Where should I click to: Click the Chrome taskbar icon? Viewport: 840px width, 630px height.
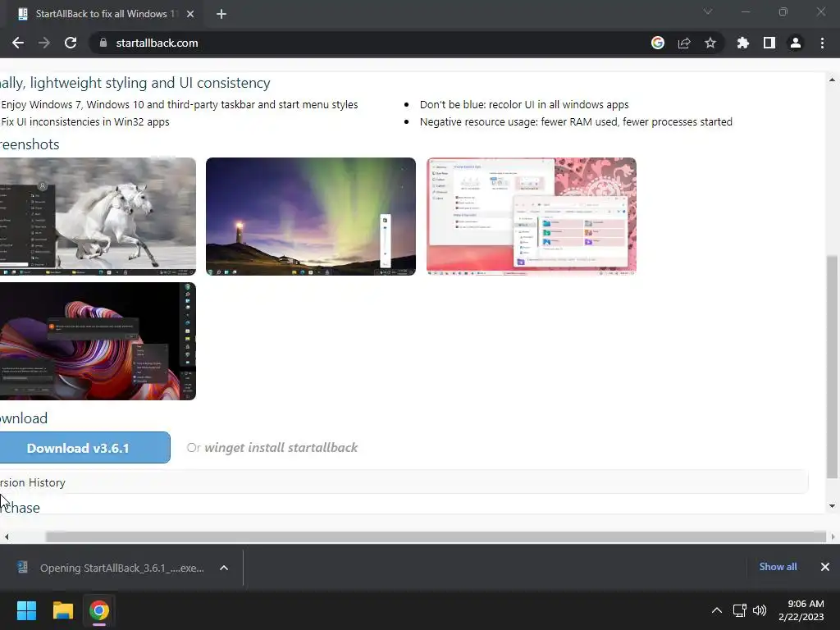coord(99,610)
